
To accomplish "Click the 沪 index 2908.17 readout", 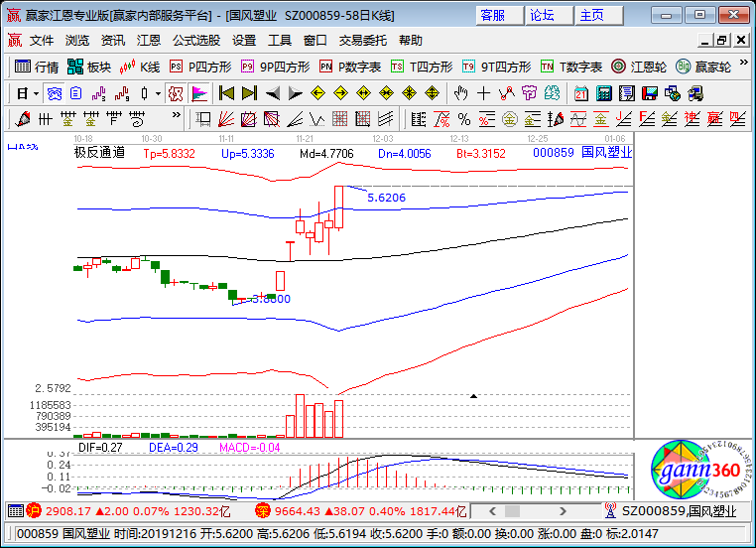I will (x=130, y=511).
